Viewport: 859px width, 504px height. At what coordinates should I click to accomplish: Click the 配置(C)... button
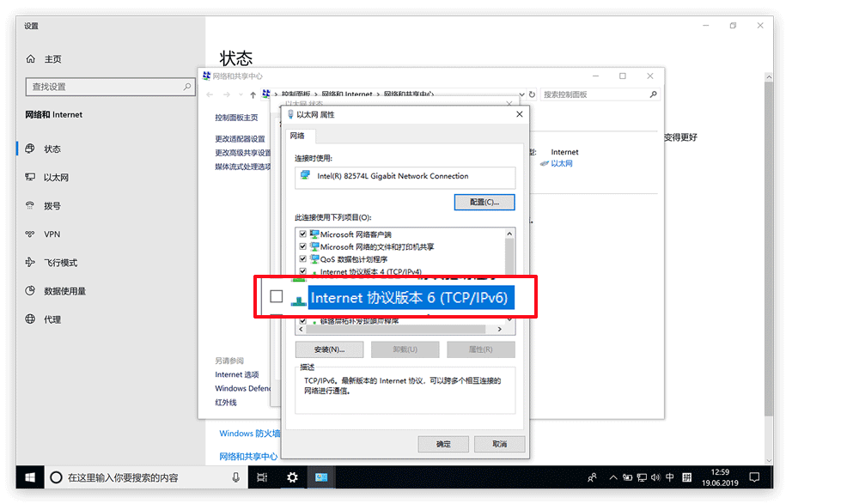point(484,202)
